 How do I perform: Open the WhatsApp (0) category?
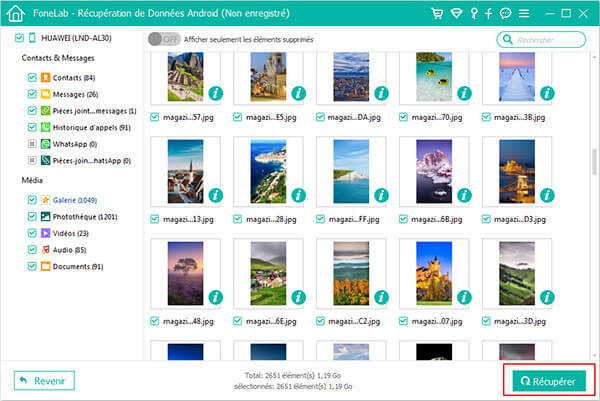coord(75,144)
